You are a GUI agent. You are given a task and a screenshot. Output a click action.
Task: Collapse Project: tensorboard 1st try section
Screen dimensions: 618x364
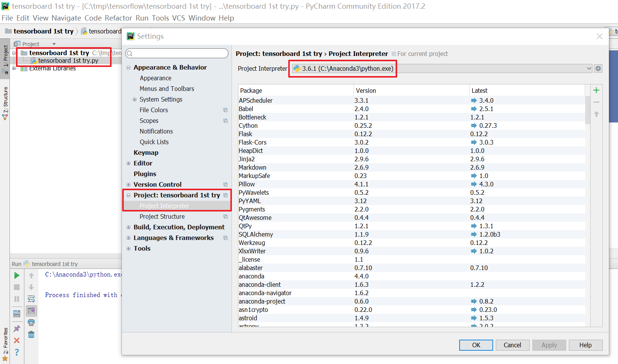128,195
